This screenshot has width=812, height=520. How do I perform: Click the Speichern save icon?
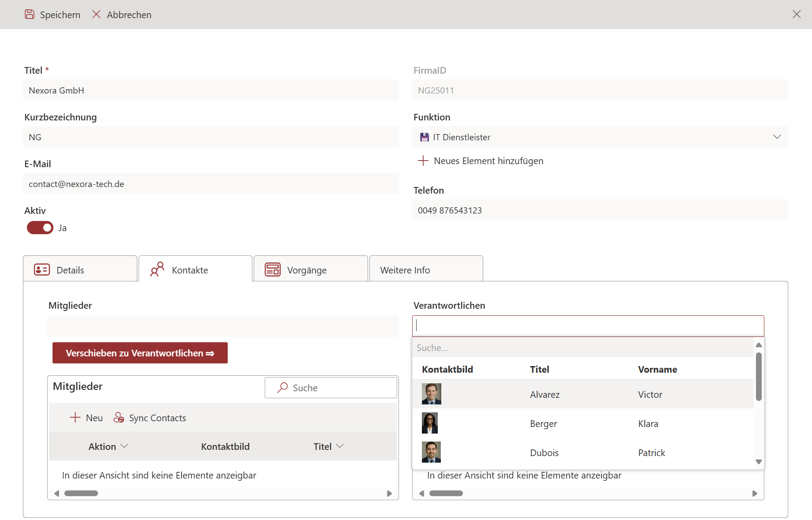[30, 15]
